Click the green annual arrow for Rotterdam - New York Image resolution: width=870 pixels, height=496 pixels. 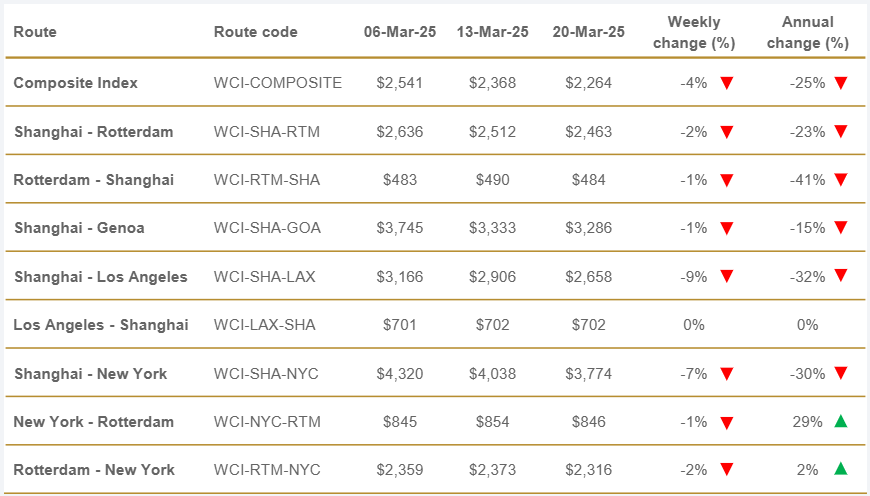tap(841, 470)
